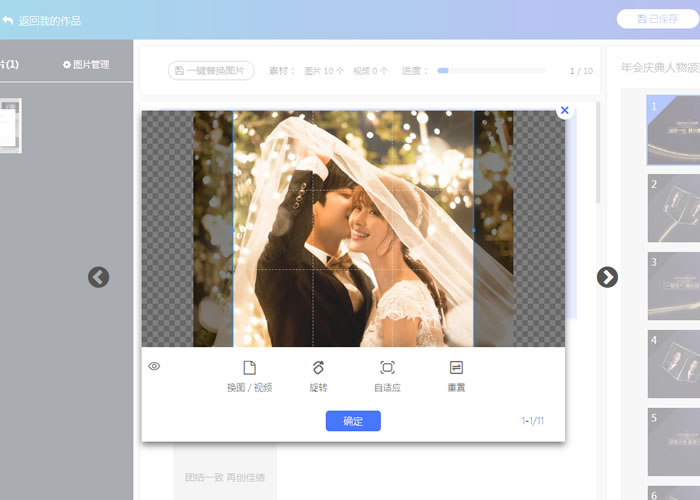This screenshot has height=500, width=700.
Task: Select slide thumbnail number 2
Action: pyautogui.click(x=674, y=208)
